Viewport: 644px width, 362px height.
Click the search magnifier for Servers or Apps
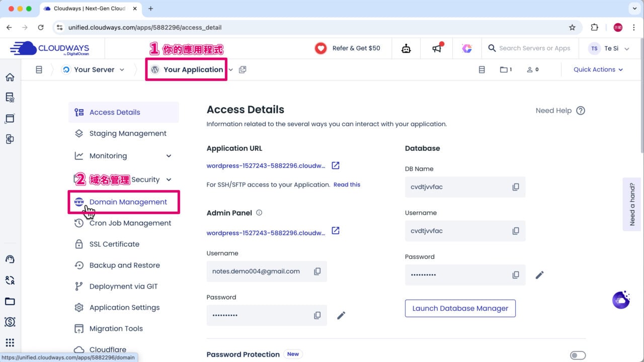click(492, 48)
